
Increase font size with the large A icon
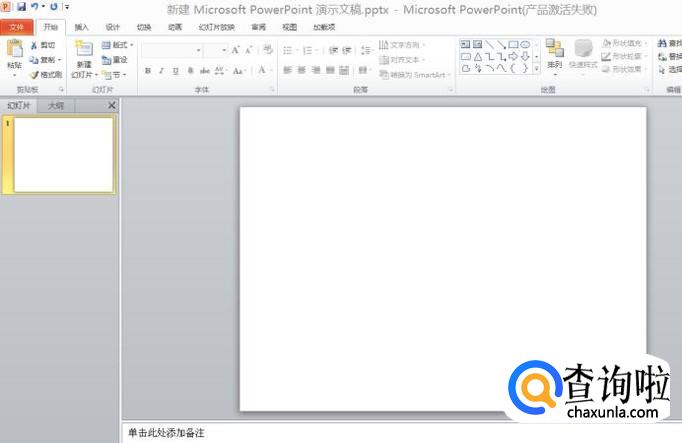[235, 50]
